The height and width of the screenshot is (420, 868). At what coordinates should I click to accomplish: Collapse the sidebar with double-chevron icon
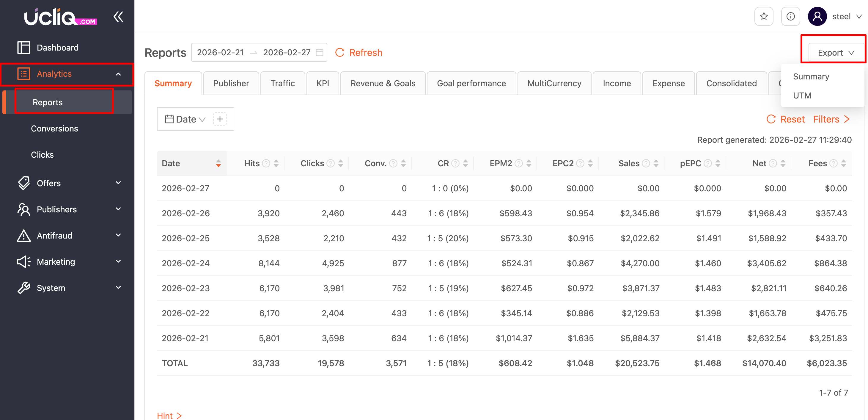118,17
